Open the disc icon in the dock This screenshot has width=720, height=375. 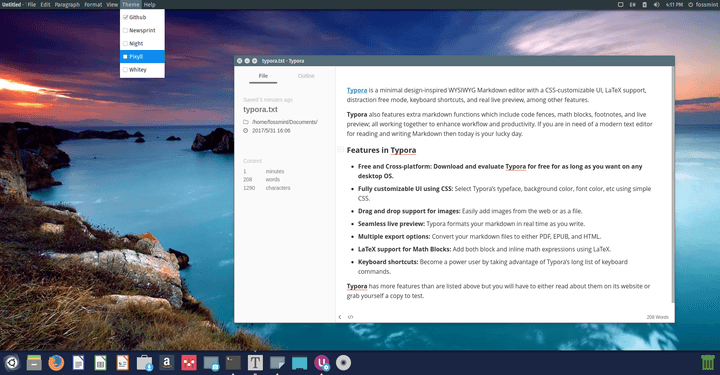pyautogui.click(x=343, y=363)
